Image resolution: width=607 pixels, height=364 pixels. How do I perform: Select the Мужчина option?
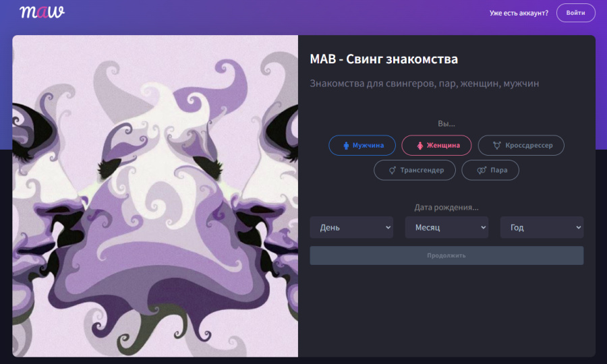coord(362,146)
